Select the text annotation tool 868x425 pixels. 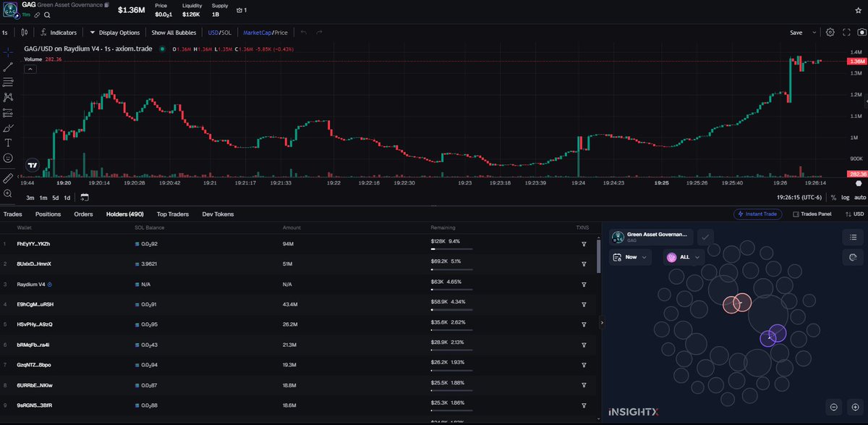pyautogui.click(x=8, y=143)
